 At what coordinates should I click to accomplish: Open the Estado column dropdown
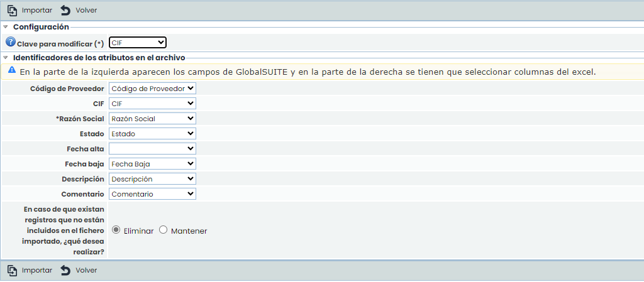pyautogui.click(x=152, y=134)
